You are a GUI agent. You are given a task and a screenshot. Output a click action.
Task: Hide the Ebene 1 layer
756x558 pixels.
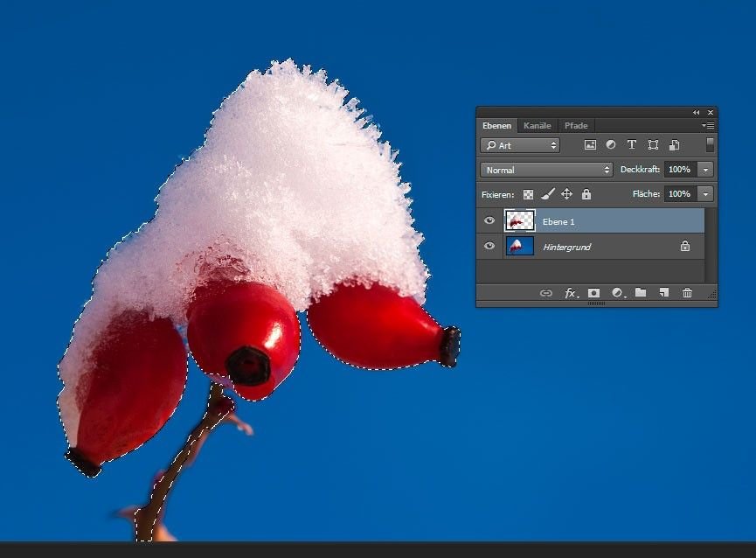pos(489,220)
